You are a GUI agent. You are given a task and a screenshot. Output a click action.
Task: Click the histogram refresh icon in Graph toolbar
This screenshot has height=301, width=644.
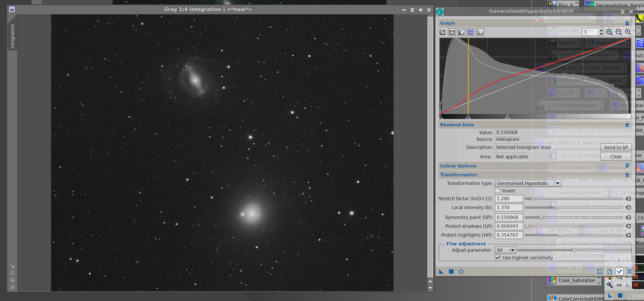(443, 32)
